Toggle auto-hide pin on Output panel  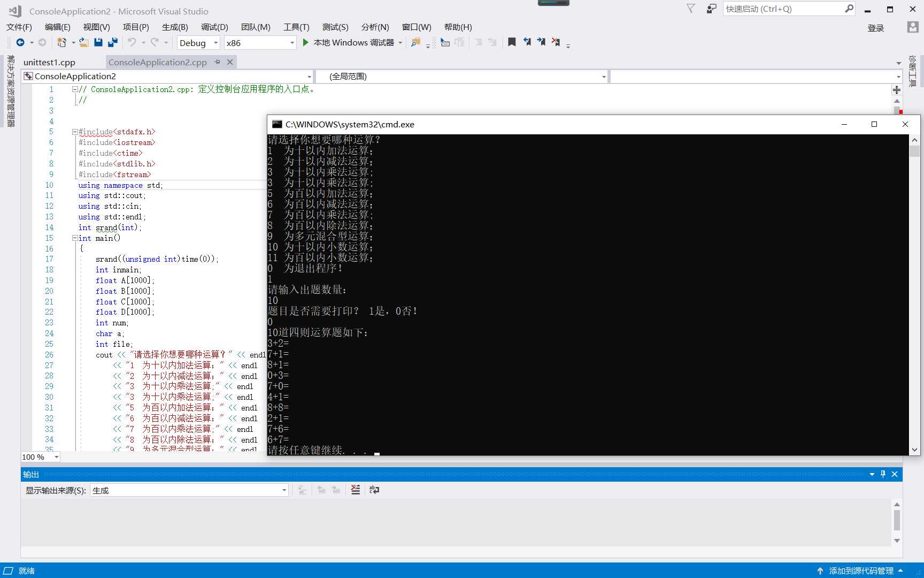pyautogui.click(x=883, y=474)
